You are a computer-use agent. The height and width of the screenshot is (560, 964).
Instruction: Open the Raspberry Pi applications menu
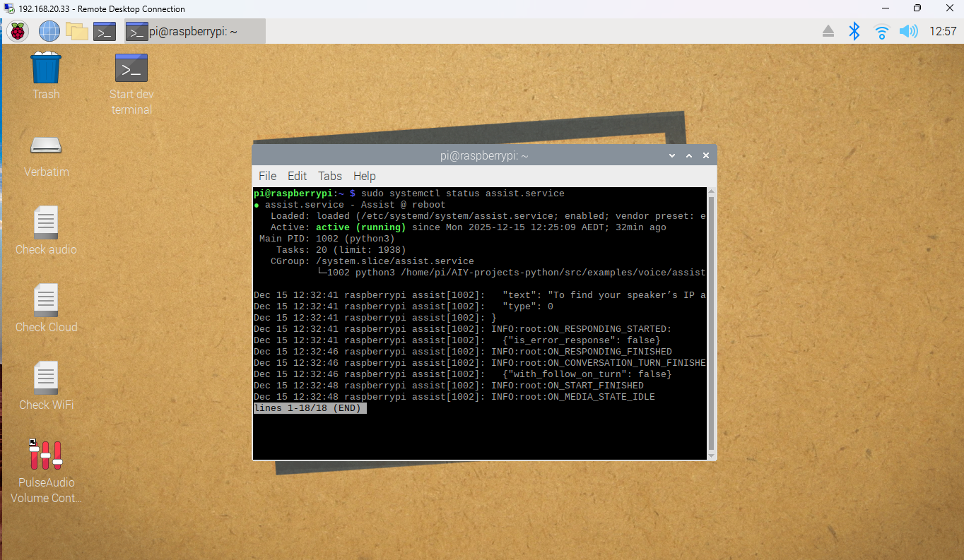click(x=17, y=31)
